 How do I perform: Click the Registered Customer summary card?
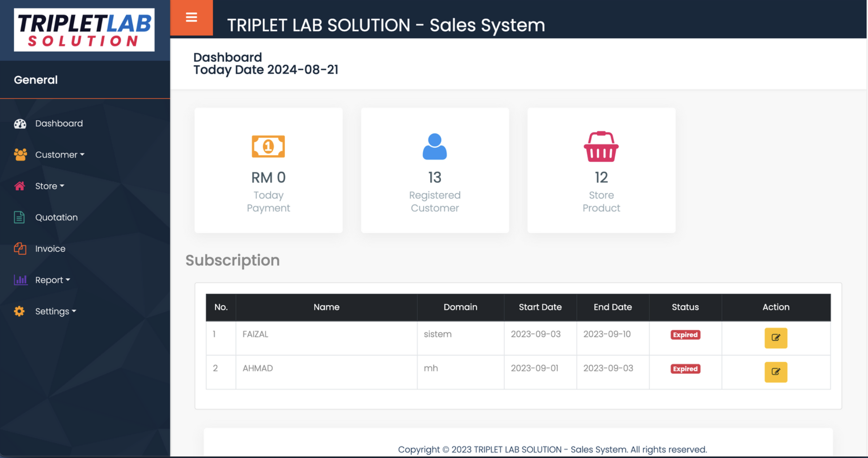pos(434,170)
